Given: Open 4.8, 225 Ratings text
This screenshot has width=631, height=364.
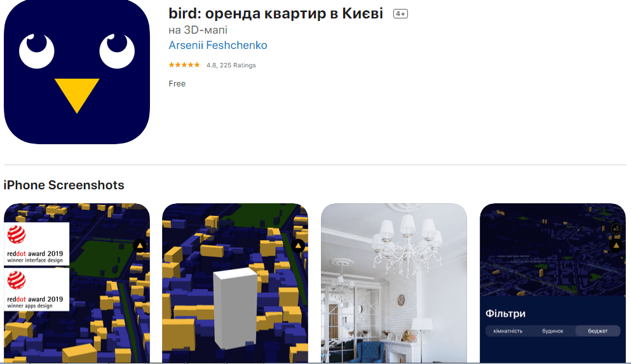Looking at the screenshot, I should coord(231,65).
